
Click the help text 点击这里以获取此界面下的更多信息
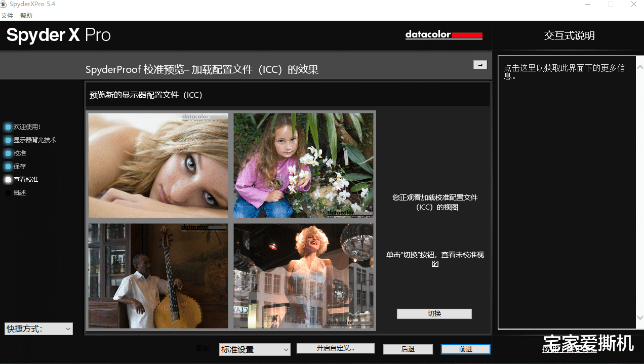(x=564, y=72)
